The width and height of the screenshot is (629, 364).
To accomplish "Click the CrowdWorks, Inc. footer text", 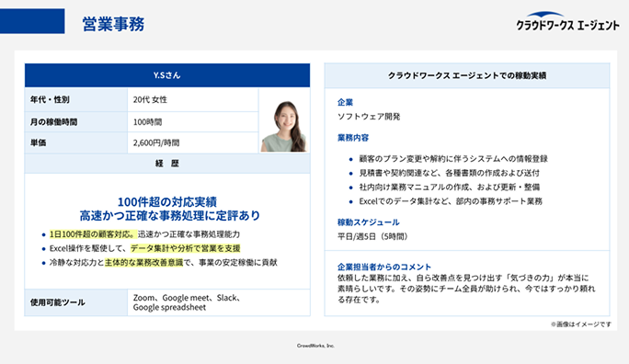I will click(x=315, y=346).
